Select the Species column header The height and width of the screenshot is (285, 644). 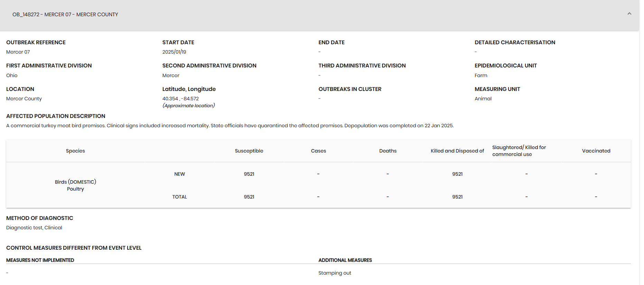point(75,151)
